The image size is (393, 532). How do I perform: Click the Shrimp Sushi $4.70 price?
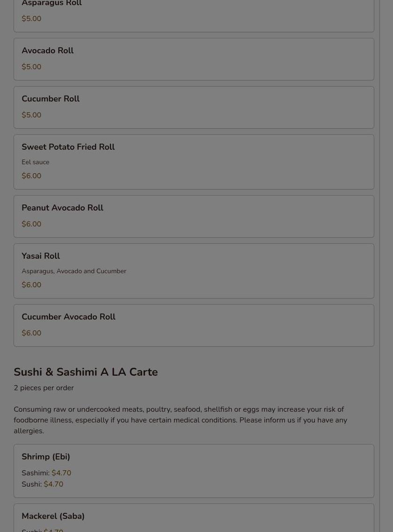[x=53, y=484]
